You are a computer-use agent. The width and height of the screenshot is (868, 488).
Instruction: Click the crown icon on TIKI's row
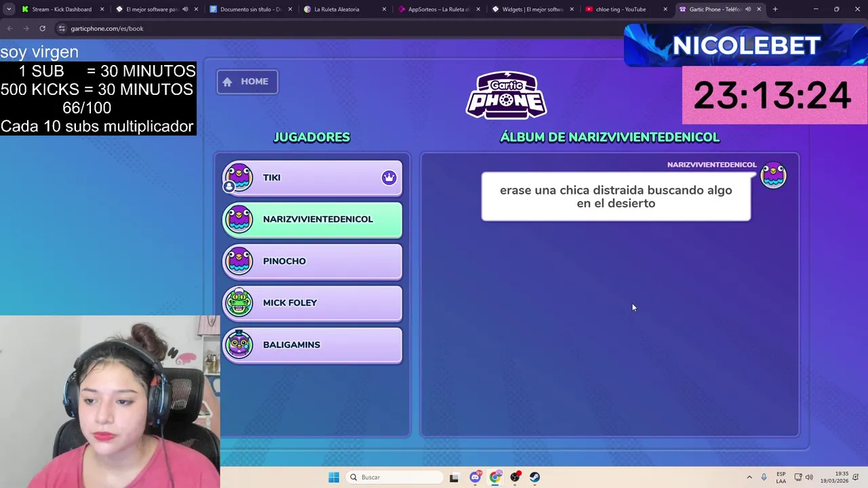(389, 178)
